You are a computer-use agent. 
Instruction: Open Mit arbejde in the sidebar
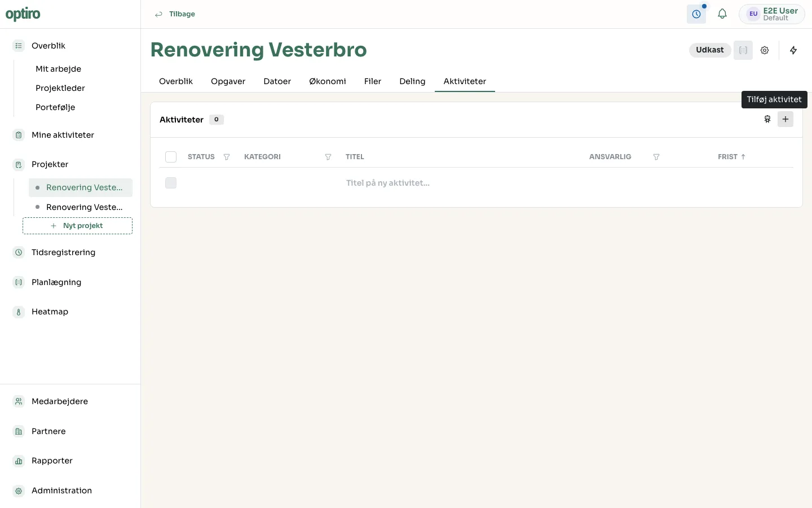(x=58, y=69)
